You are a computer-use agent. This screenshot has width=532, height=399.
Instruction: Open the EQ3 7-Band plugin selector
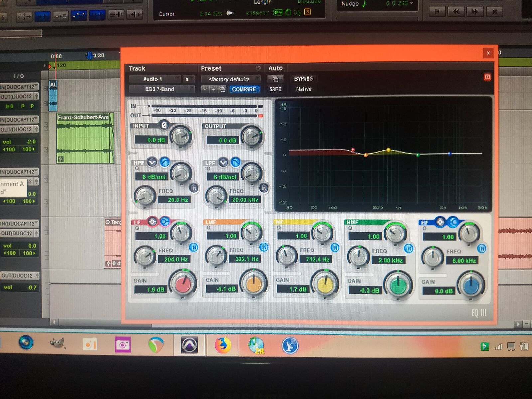[162, 89]
